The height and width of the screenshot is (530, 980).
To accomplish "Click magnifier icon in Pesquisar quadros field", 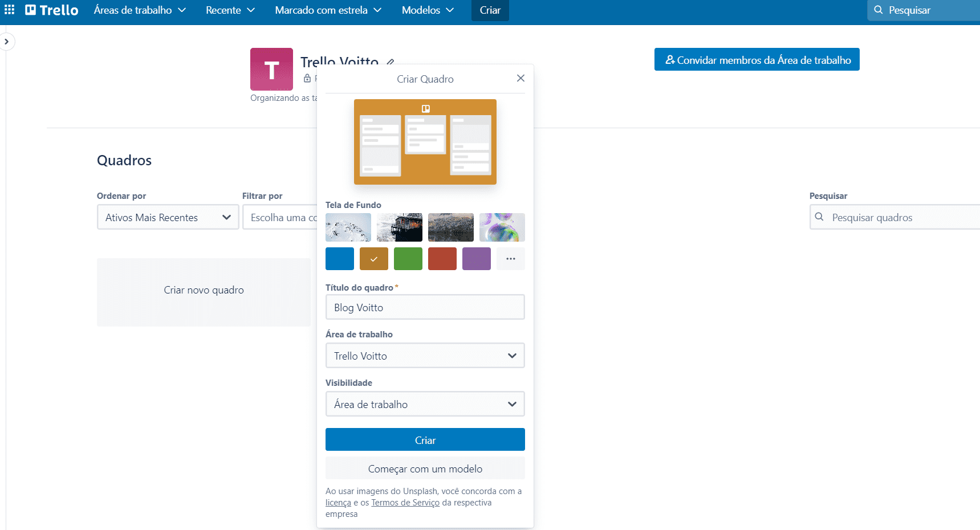I will [x=819, y=217].
